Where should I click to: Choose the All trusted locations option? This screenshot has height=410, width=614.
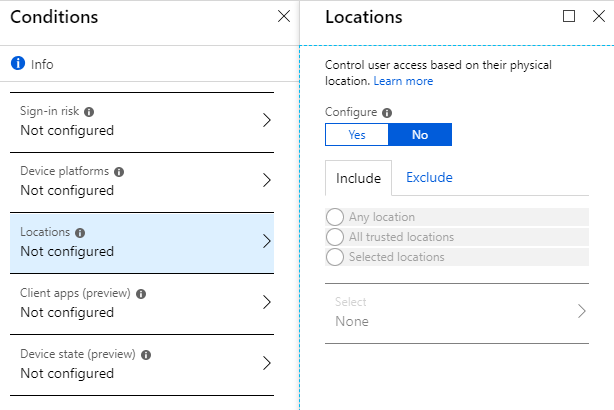click(x=335, y=237)
